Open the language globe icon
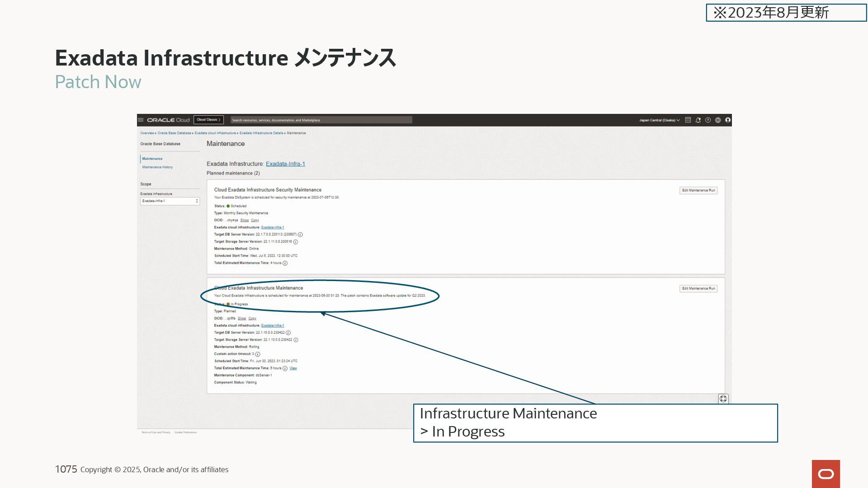 click(718, 120)
